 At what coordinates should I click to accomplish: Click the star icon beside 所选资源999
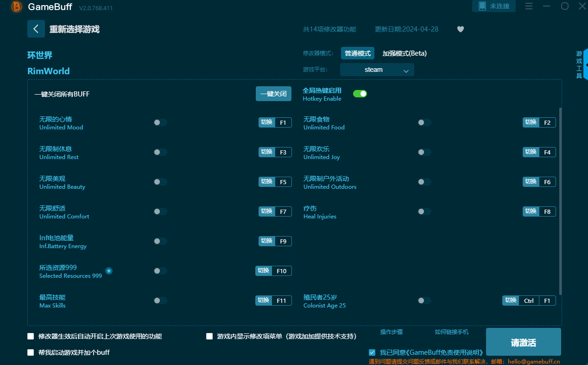(x=108, y=271)
